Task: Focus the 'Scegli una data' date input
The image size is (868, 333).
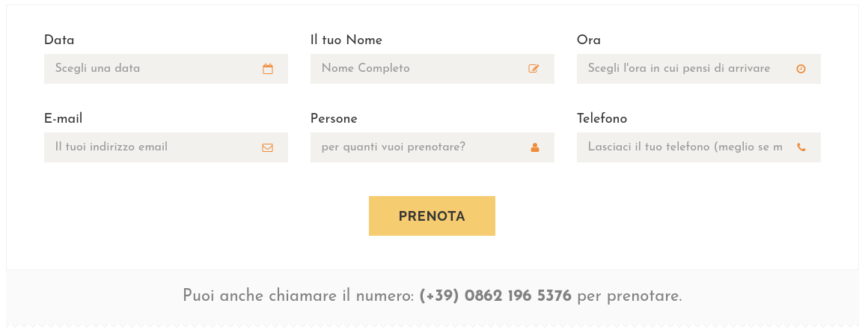Action: [166, 69]
